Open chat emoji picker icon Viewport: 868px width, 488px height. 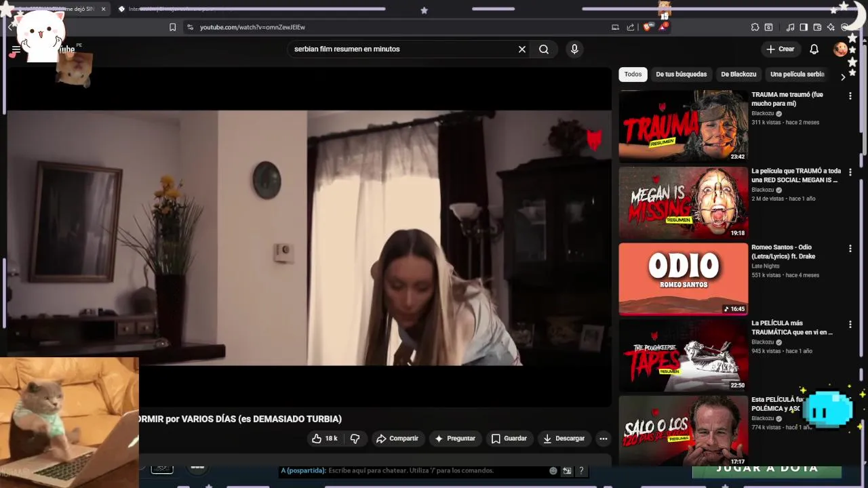click(553, 470)
